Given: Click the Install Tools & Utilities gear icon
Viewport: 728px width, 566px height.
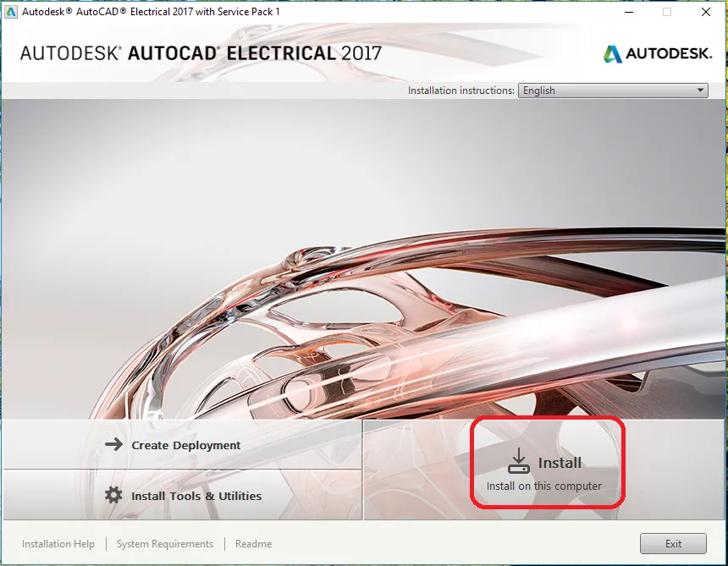Looking at the screenshot, I should click(x=114, y=496).
